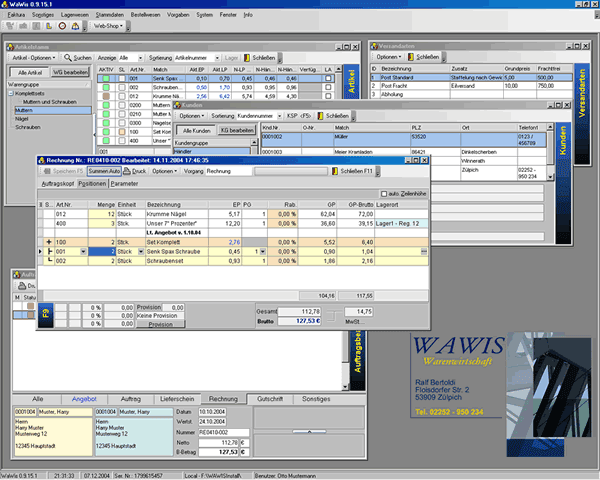Click the Schließen door icon in Versandarten
Viewport: 600px width, 480px height.
pos(411,57)
